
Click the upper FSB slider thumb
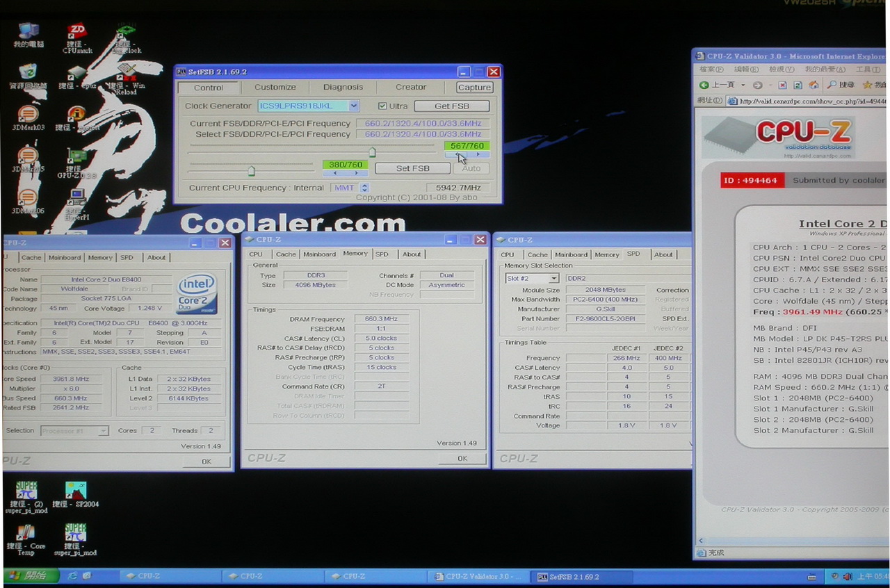point(372,152)
